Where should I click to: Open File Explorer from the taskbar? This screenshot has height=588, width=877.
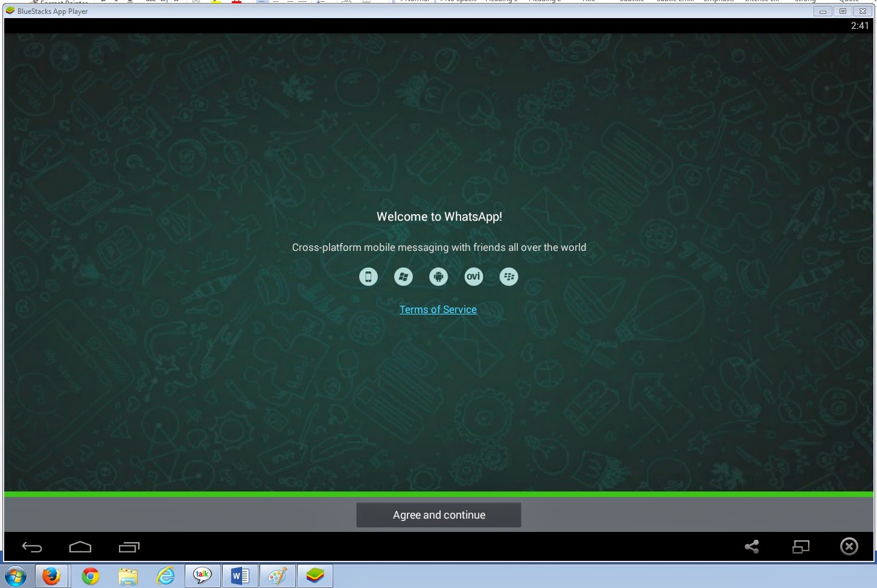pyautogui.click(x=128, y=577)
